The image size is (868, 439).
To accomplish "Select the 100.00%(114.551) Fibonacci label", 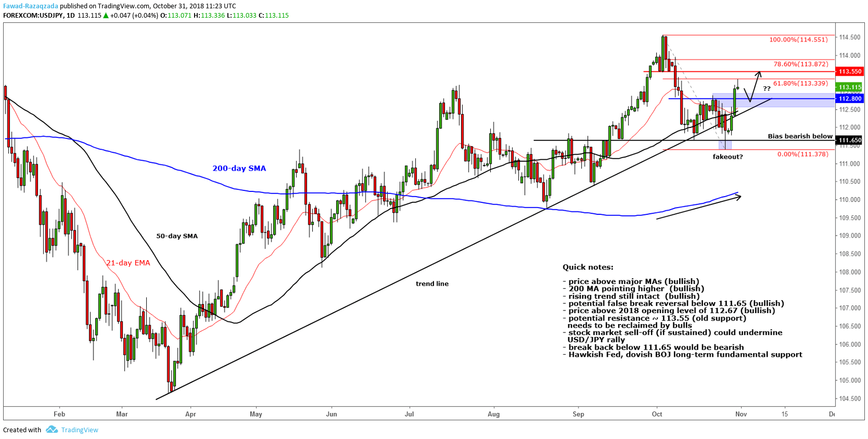I will [x=798, y=40].
